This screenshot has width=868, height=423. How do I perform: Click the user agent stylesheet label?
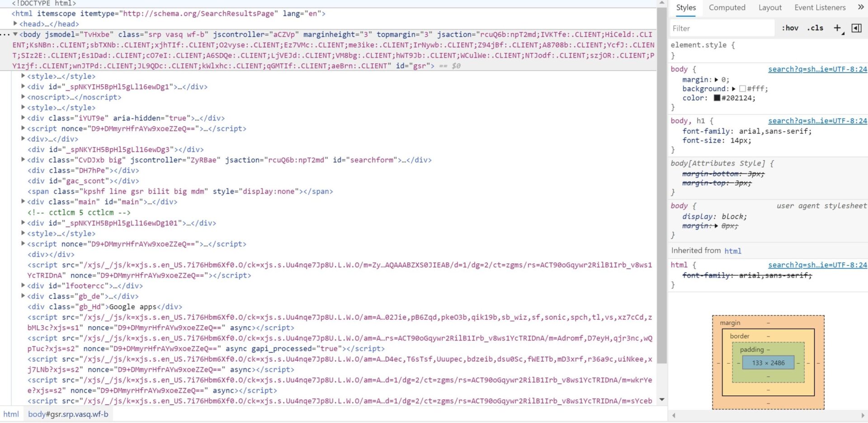(821, 206)
